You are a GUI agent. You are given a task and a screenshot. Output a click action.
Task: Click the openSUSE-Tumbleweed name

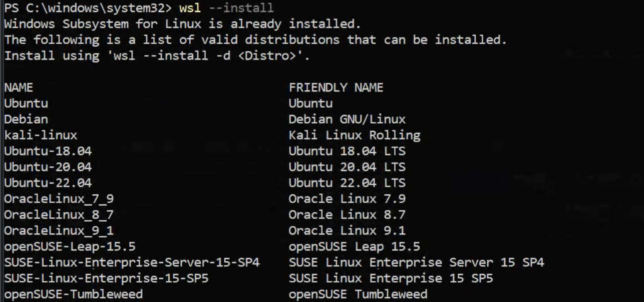coord(74,294)
